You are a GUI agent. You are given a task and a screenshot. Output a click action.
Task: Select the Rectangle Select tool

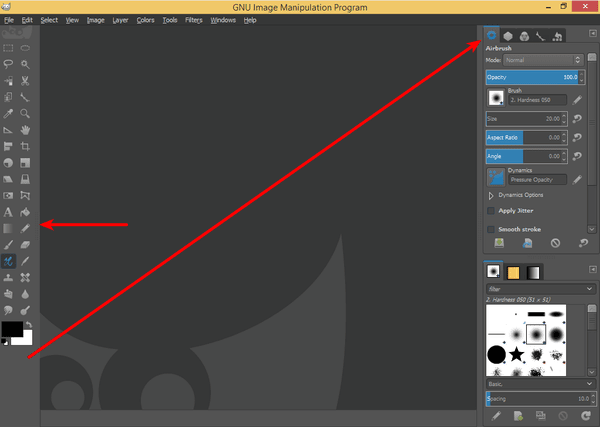pyautogui.click(x=8, y=48)
